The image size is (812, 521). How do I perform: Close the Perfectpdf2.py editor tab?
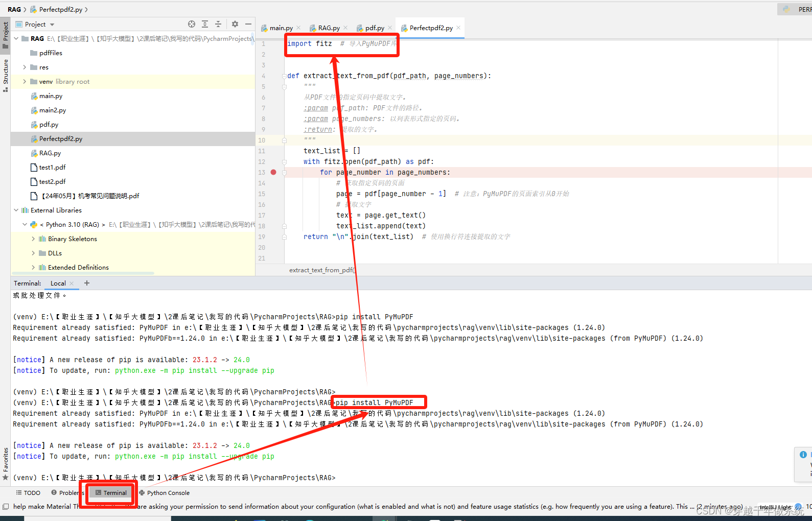458,28
